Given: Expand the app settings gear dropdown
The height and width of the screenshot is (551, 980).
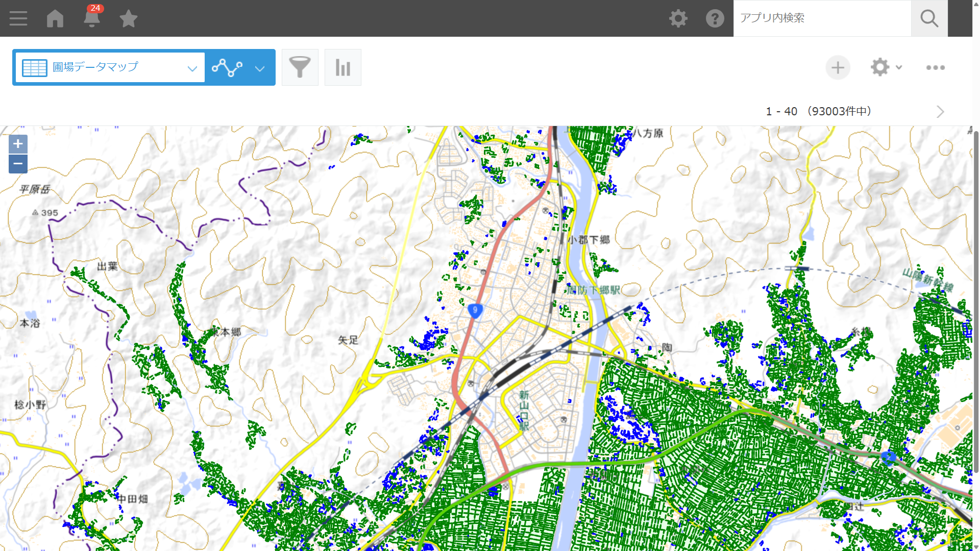Looking at the screenshot, I should point(886,67).
